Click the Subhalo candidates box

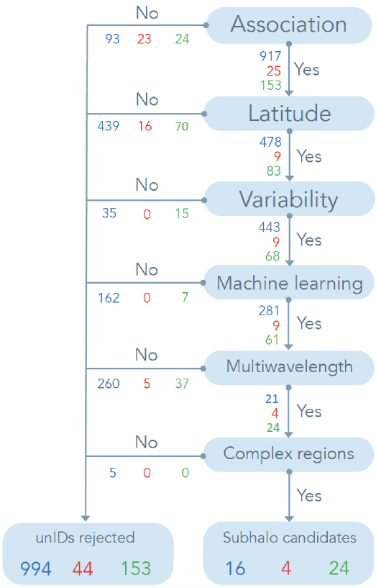coord(289,553)
